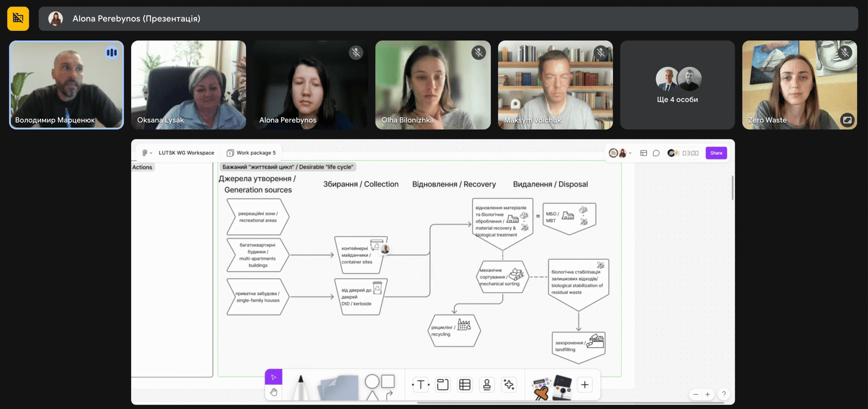Open the Figma main menu dropdown

146,153
